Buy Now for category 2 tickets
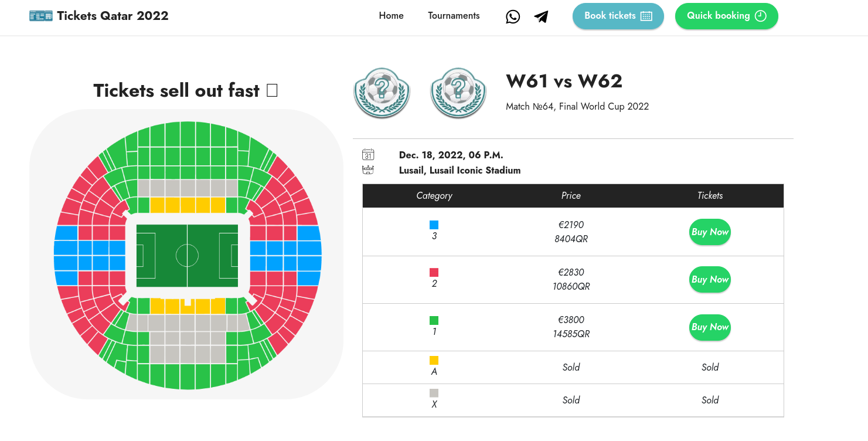Image resolution: width=868 pixels, height=441 pixels. point(710,280)
